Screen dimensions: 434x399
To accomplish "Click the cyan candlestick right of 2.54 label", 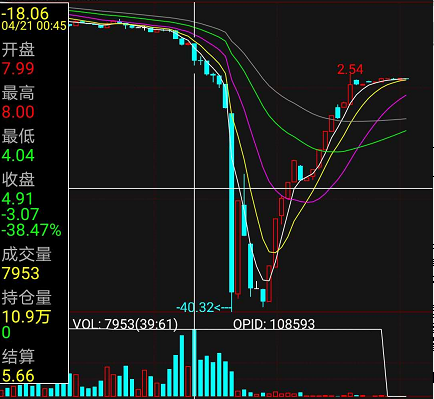I will click(356, 82).
